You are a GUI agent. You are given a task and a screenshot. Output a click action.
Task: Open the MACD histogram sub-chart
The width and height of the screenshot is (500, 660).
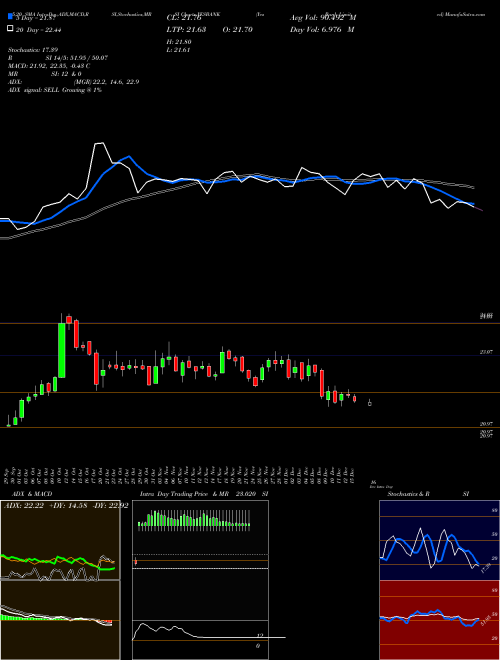click(60, 620)
